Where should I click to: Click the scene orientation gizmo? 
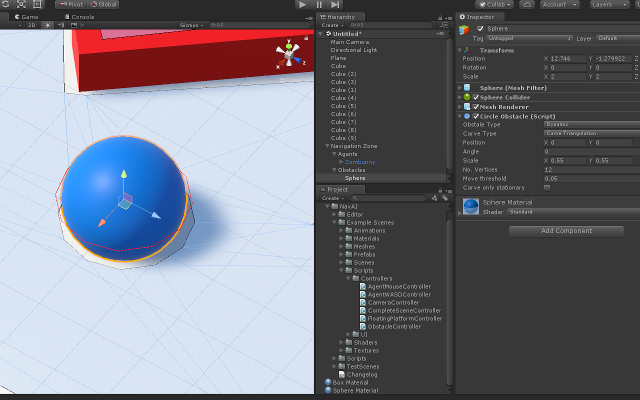coord(289,53)
